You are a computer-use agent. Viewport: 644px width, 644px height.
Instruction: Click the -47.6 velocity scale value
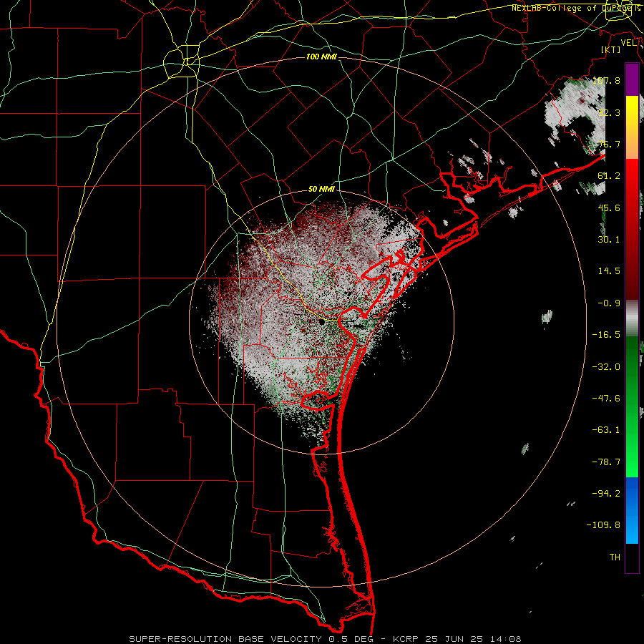pos(606,399)
